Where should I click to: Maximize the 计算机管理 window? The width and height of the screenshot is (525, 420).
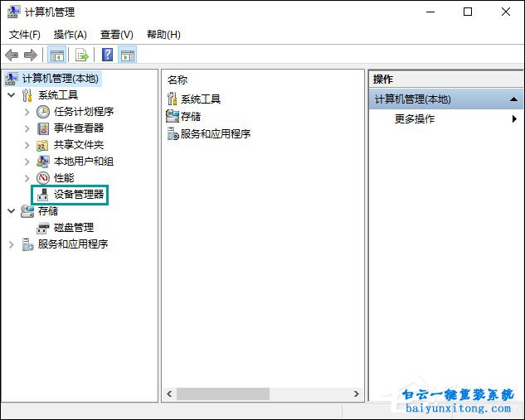468,12
